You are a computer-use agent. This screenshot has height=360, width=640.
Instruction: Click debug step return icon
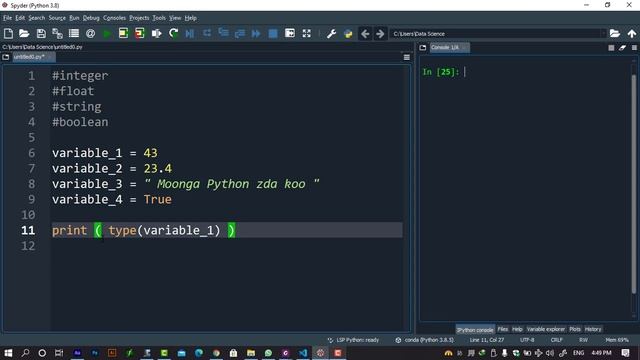(x=240, y=33)
